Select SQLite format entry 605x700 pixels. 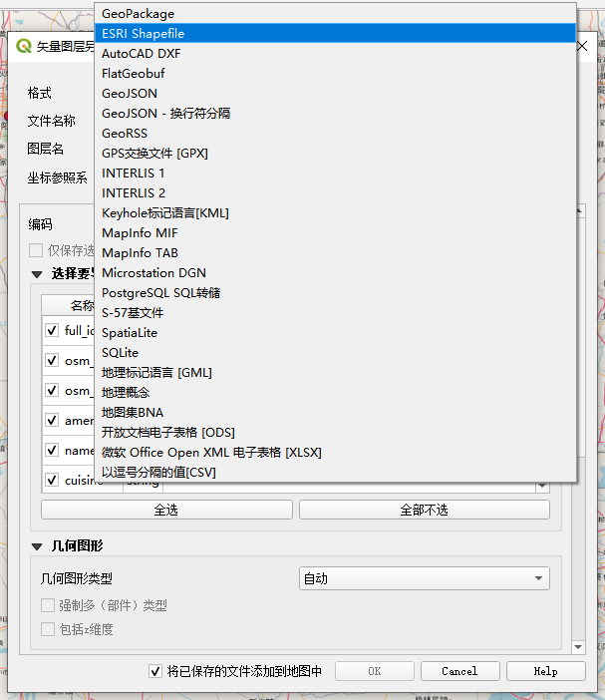[x=335, y=353]
